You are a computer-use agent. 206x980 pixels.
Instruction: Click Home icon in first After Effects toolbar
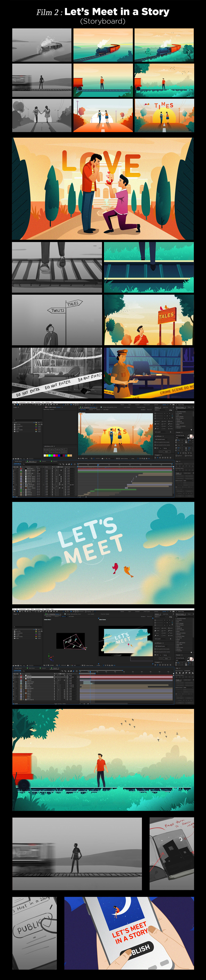pos(14,404)
